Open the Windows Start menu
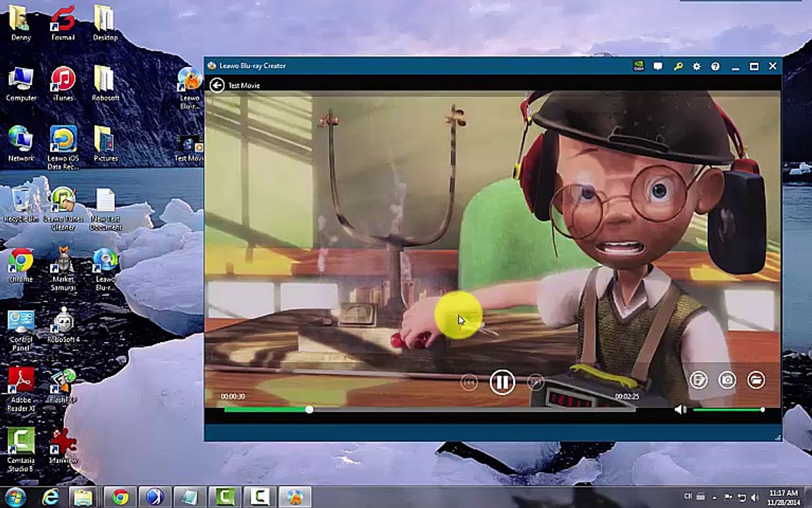Image resolution: width=812 pixels, height=508 pixels. [15, 497]
